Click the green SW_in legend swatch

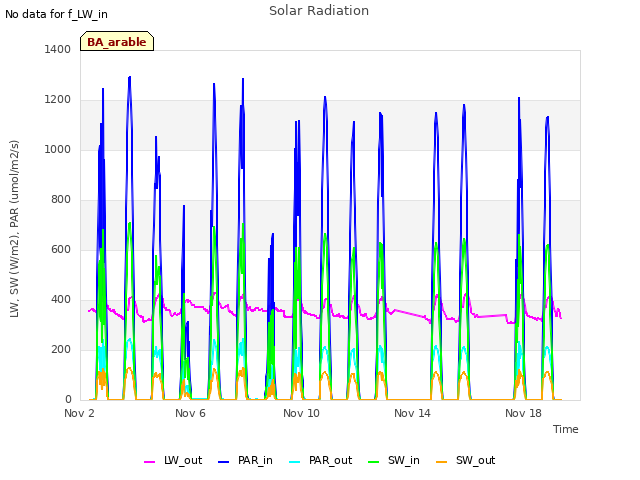(x=373, y=462)
